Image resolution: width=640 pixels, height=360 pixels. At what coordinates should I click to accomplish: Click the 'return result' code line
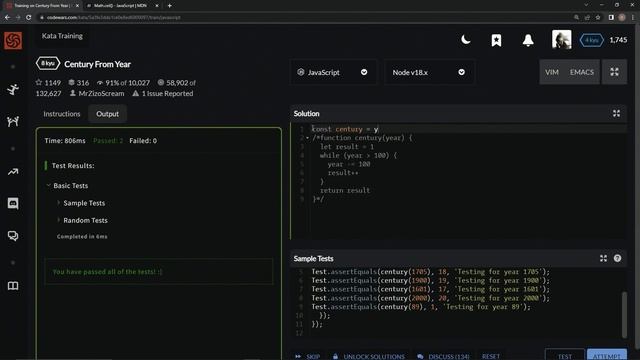coord(345,190)
